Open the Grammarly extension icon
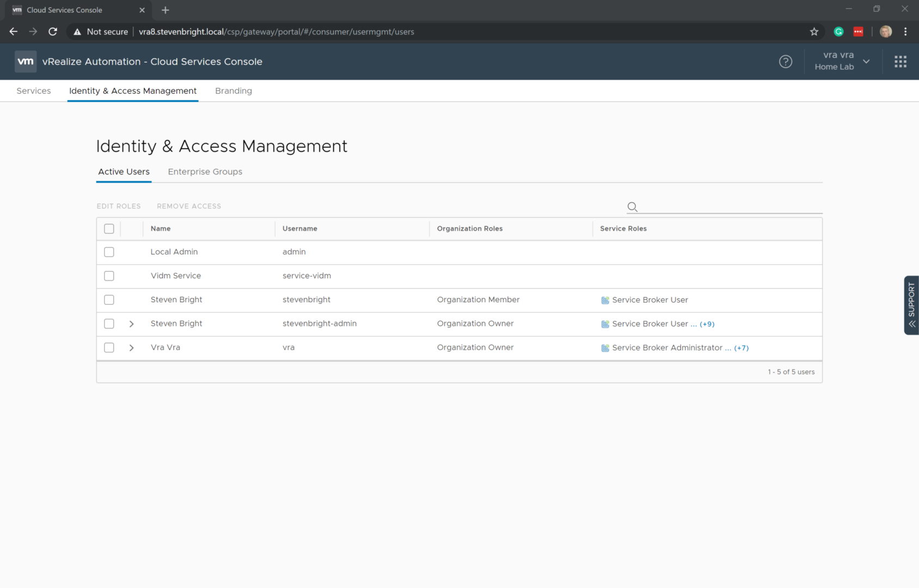The width and height of the screenshot is (919, 588). tap(838, 32)
